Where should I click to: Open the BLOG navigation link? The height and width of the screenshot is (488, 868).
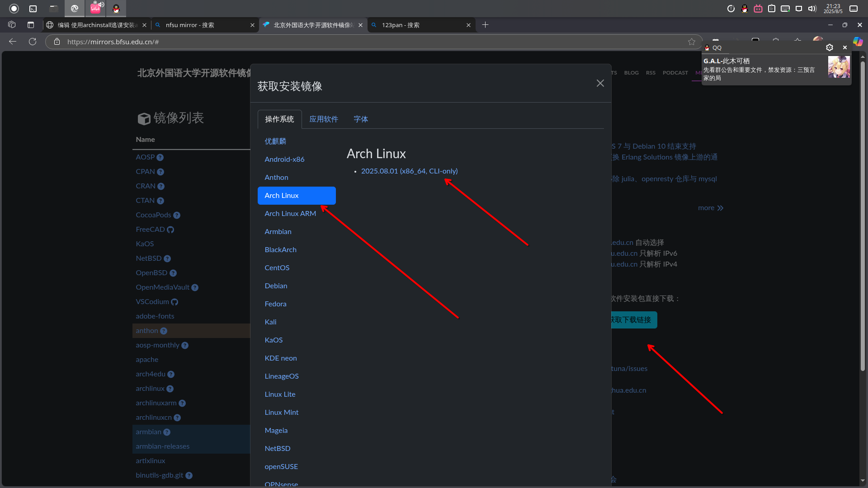[631, 73]
